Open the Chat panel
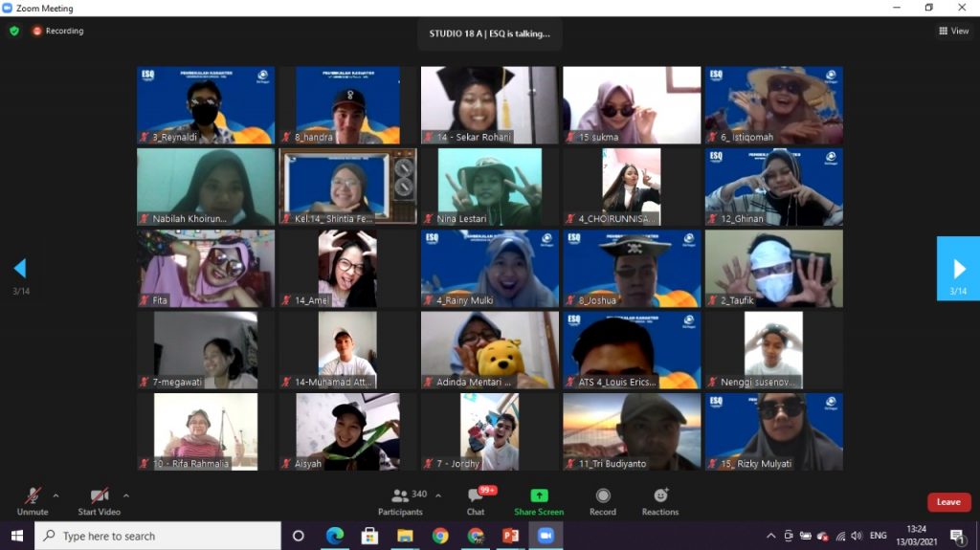 [x=476, y=496]
